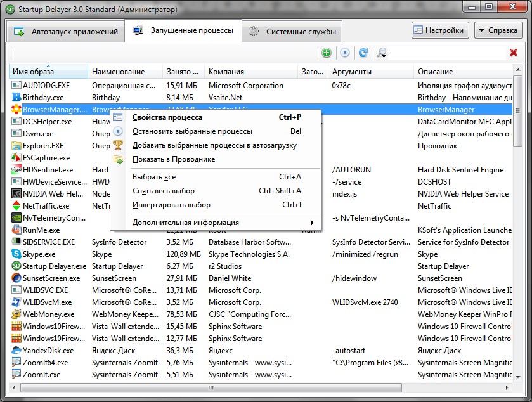Click the vertical scrollbar up arrow

518,70
